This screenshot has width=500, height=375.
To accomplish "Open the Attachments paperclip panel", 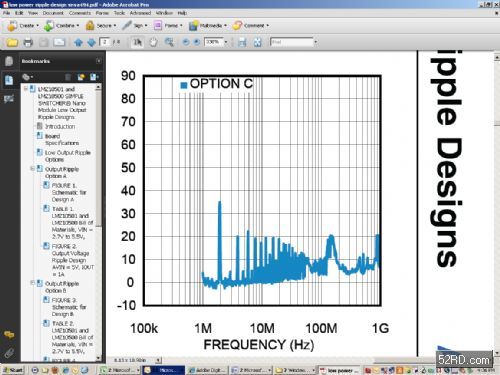I will (x=9, y=353).
